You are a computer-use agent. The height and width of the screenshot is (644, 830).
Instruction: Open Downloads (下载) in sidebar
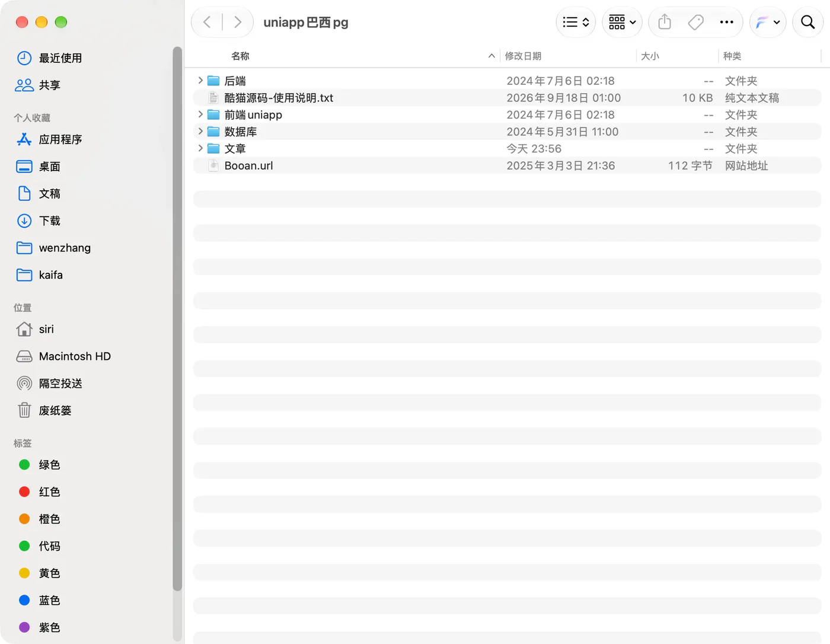[39, 221]
